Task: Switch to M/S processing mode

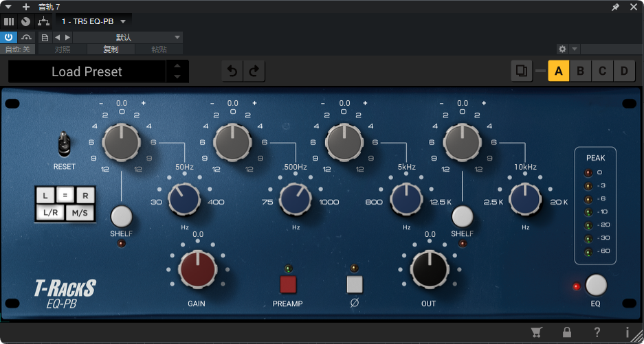Action: point(80,213)
